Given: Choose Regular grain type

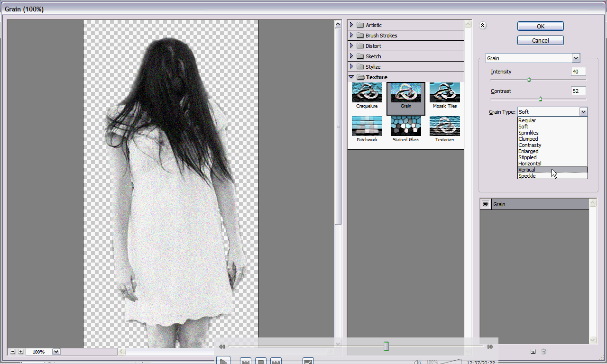Looking at the screenshot, I should 552,120.
